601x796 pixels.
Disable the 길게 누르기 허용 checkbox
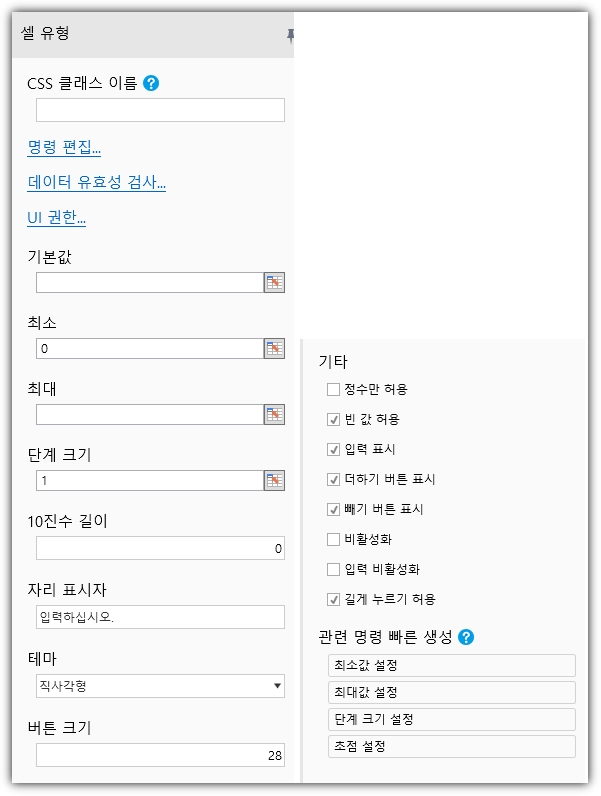[x=333, y=599]
